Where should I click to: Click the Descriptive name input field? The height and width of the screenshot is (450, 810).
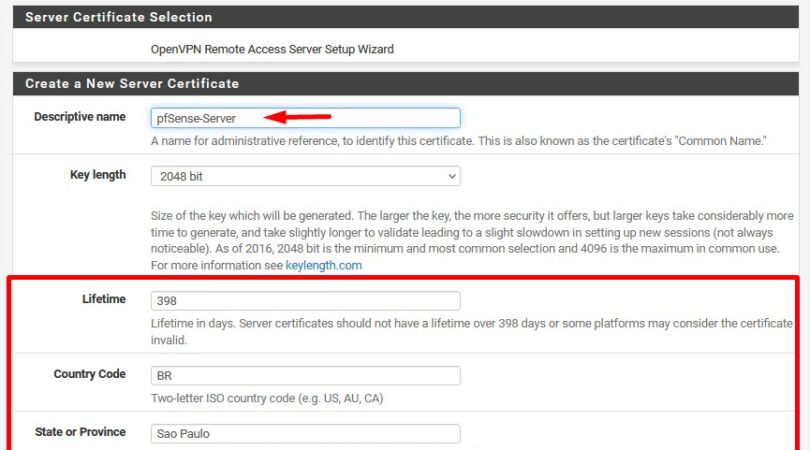(305, 118)
